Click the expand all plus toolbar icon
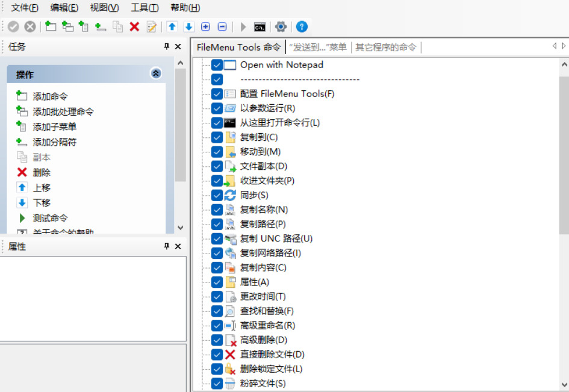 205,26
